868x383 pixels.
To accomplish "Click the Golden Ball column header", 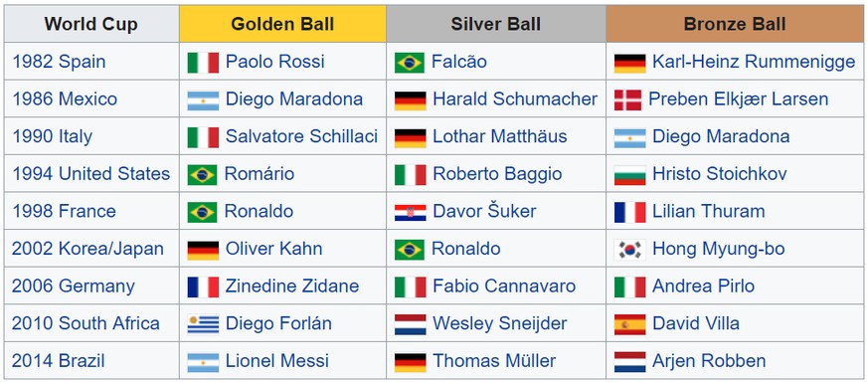I will tap(282, 24).
